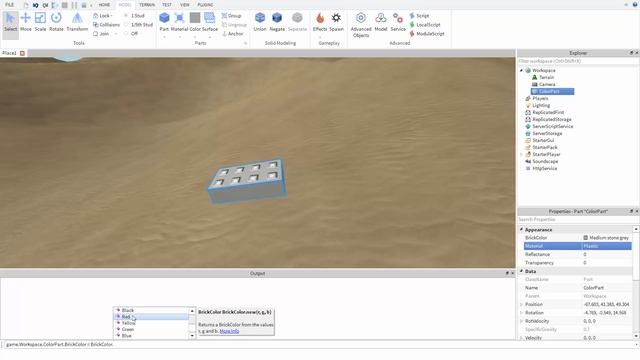Select ColorPart in the Explorer
The image size is (640, 360).
[x=552, y=91]
